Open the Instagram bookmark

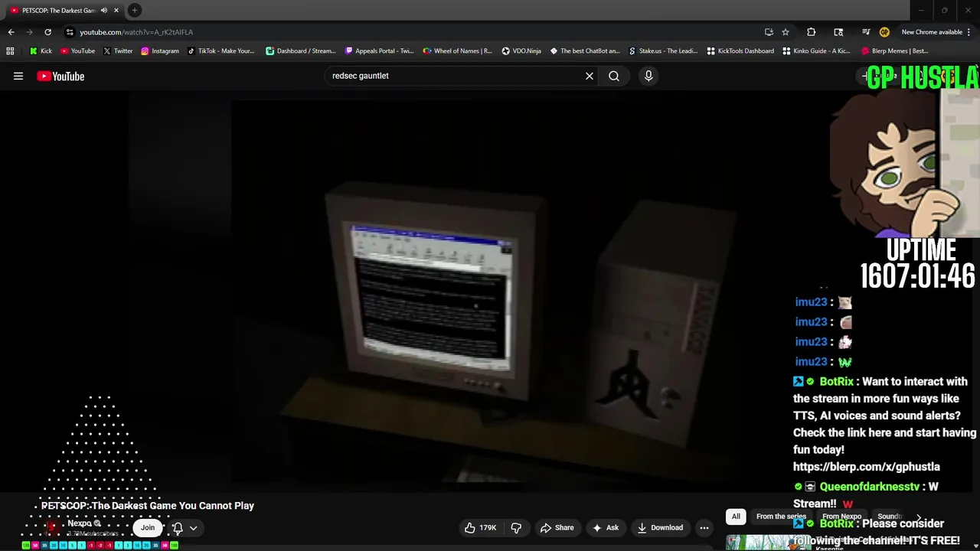(159, 51)
